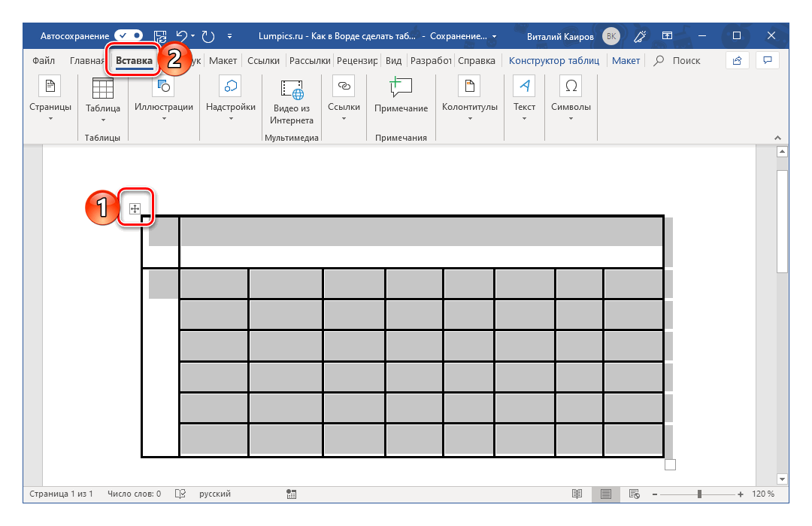This screenshot has height=526, width=812.
Task: Click the Save icon in title bar
Action: click(x=160, y=35)
